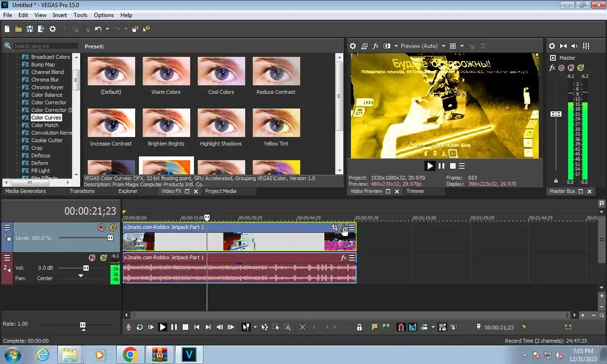This screenshot has width=607, height=364.
Task: Open audio track 2 hamburger menu
Action: tap(7, 258)
